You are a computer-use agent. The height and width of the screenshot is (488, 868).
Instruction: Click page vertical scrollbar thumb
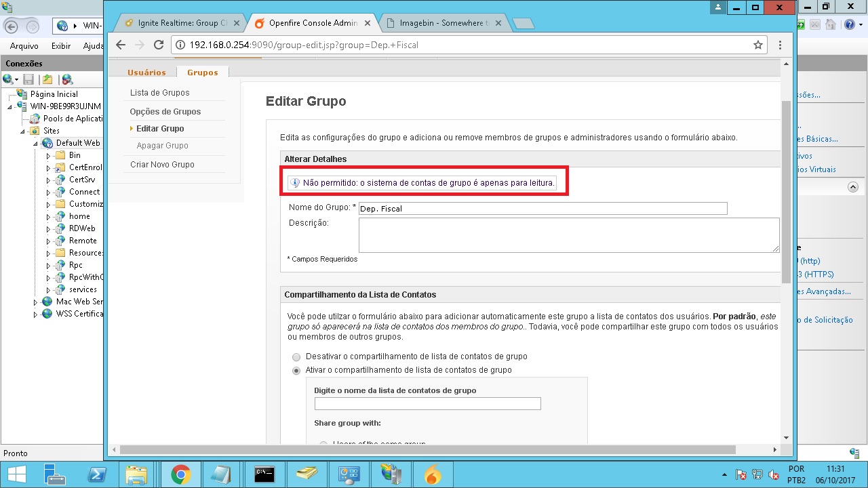coord(786,192)
